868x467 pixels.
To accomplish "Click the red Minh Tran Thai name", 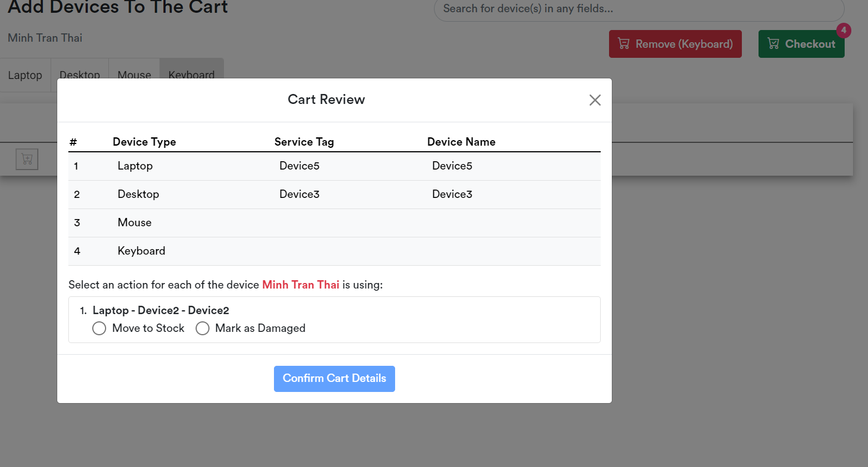I will point(301,285).
